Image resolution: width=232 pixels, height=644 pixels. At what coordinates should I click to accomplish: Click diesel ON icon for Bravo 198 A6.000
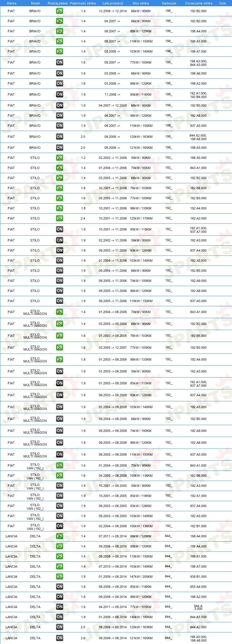coord(60,73)
